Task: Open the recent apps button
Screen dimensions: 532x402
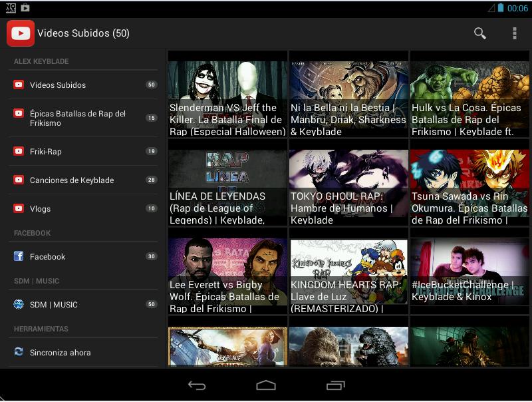Action: pyautogui.click(x=336, y=385)
